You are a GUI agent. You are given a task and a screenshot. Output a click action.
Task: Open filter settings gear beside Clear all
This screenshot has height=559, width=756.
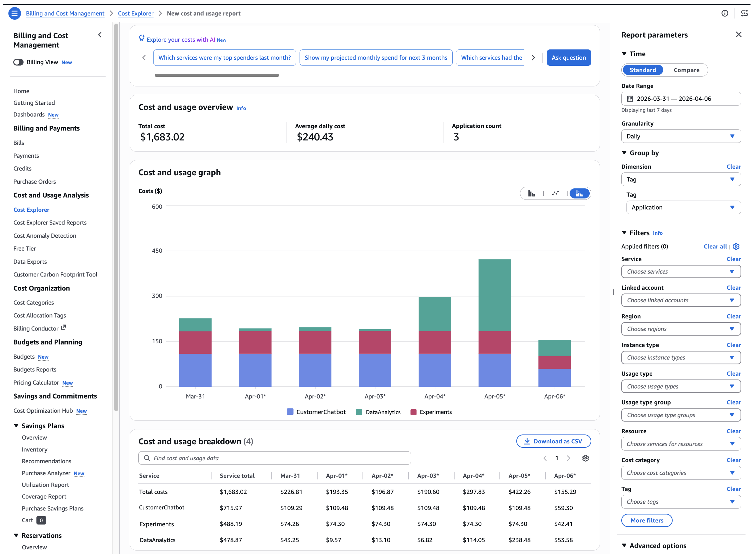737,246
